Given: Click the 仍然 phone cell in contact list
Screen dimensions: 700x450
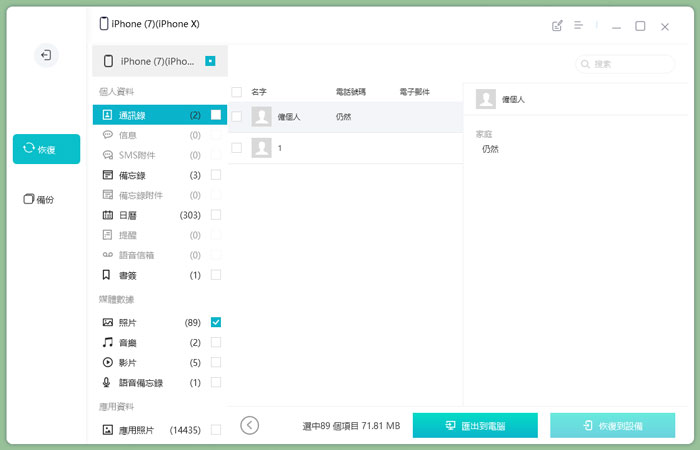Looking at the screenshot, I should (343, 117).
